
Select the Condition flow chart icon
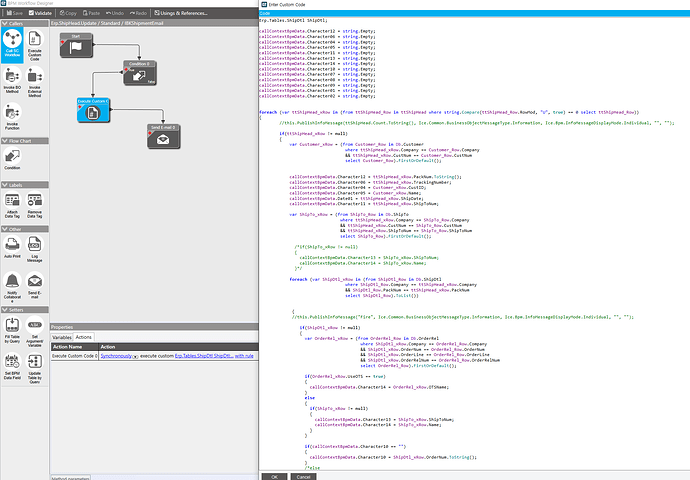pyautogui.click(x=12, y=159)
